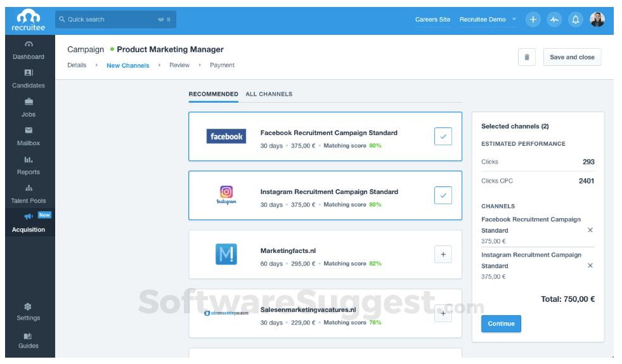Viewport: 622px width, 364px height.
Task: Click Save and close button
Action: coord(572,57)
